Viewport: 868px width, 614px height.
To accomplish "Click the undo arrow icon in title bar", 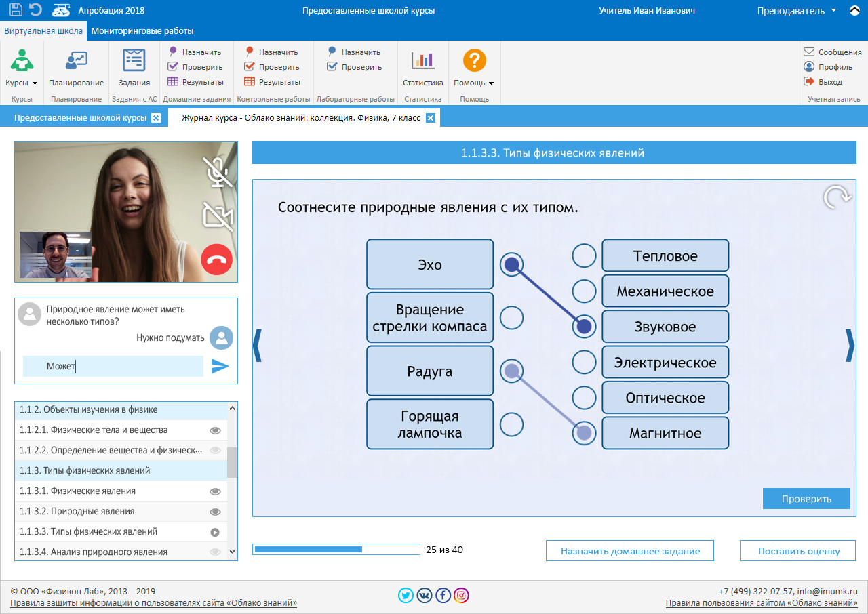I will tap(35, 10).
